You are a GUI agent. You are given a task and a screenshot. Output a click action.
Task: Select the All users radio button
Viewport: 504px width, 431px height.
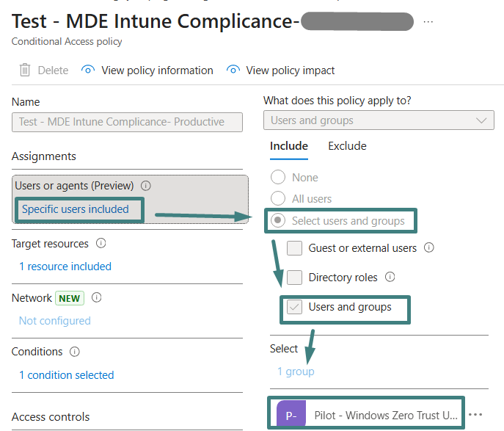pos(278,198)
